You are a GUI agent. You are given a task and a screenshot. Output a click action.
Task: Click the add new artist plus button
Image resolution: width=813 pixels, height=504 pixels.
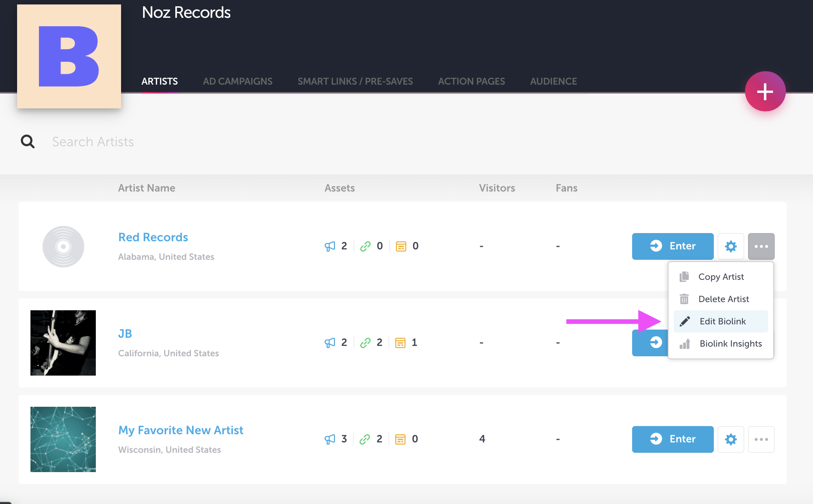(765, 91)
